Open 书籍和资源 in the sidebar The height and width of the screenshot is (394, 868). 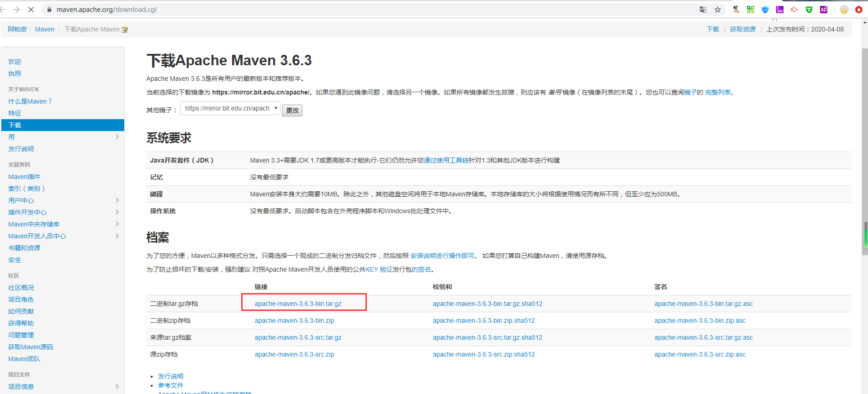click(x=24, y=248)
